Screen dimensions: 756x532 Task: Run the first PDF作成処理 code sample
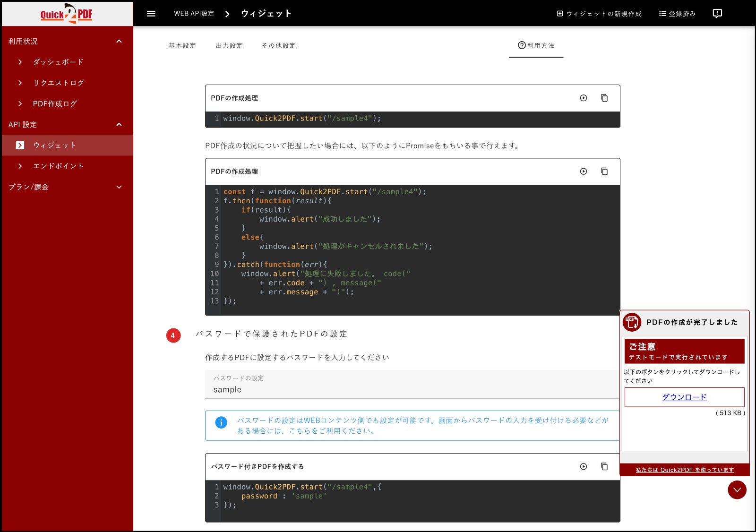[584, 98]
